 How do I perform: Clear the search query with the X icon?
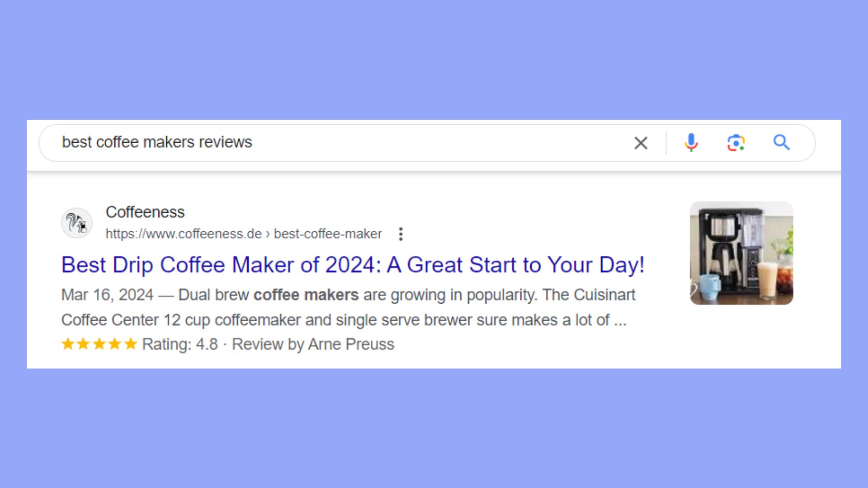coord(641,142)
